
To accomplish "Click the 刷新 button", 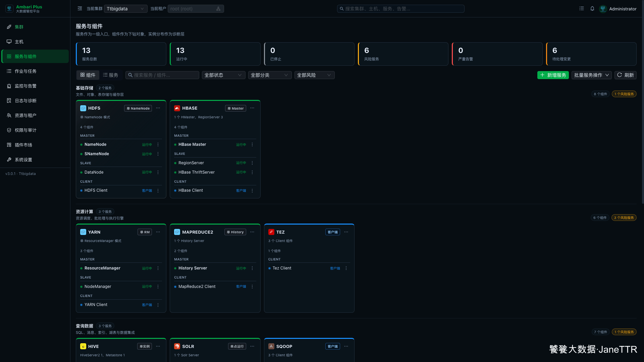I will 625,75.
